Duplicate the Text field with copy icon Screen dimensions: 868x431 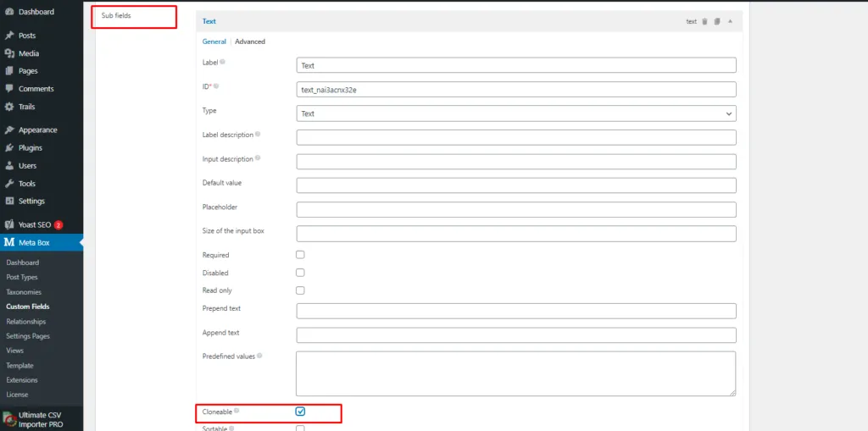coord(717,21)
